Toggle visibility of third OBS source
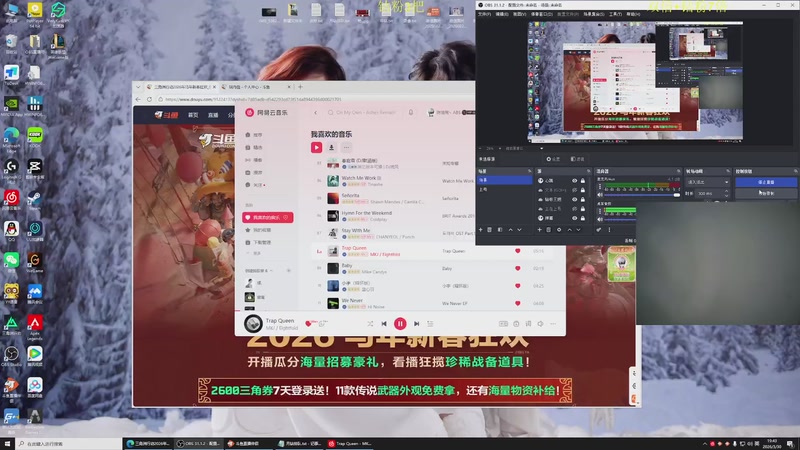Viewport: 800px width, 450px height. [574, 199]
